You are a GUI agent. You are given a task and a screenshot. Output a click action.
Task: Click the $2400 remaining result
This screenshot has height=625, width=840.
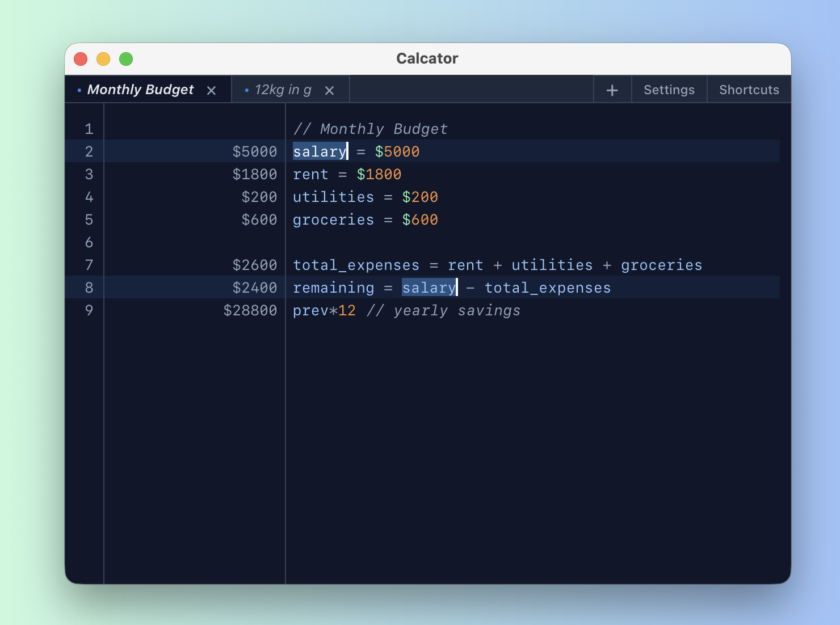coord(254,288)
